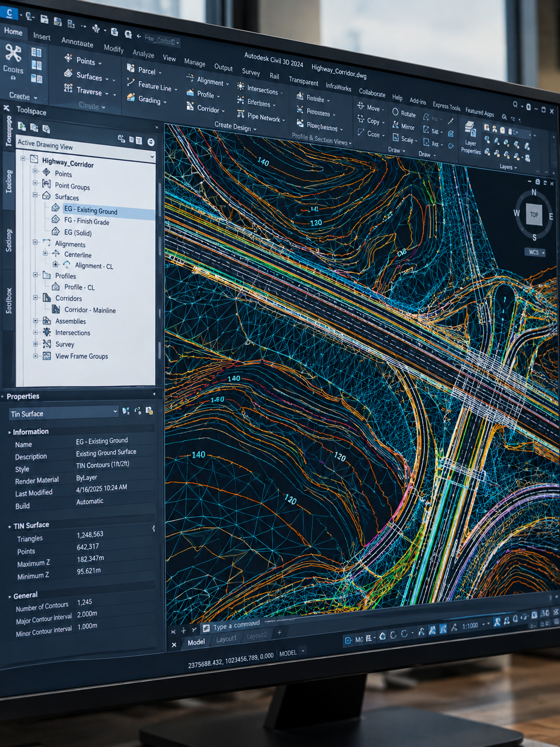The image size is (560, 747).
Task: Click the Parcel tool icon
Action: (131, 68)
